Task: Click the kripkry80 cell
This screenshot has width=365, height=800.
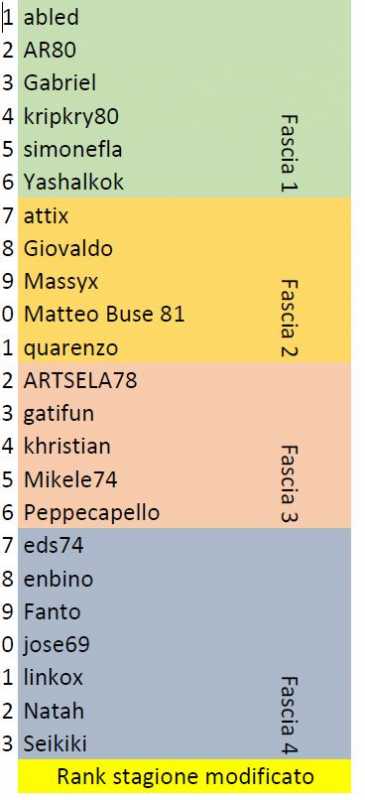Action: click(71, 116)
